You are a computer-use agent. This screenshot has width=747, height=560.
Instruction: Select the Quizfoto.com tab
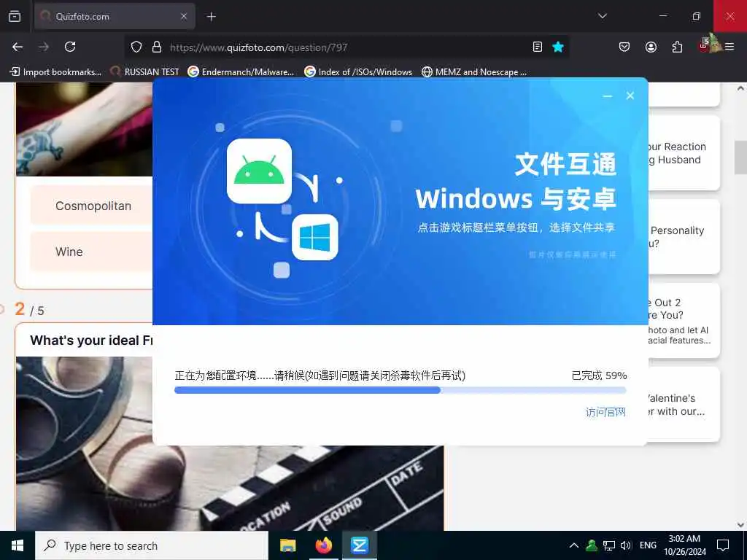click(115, 17)
